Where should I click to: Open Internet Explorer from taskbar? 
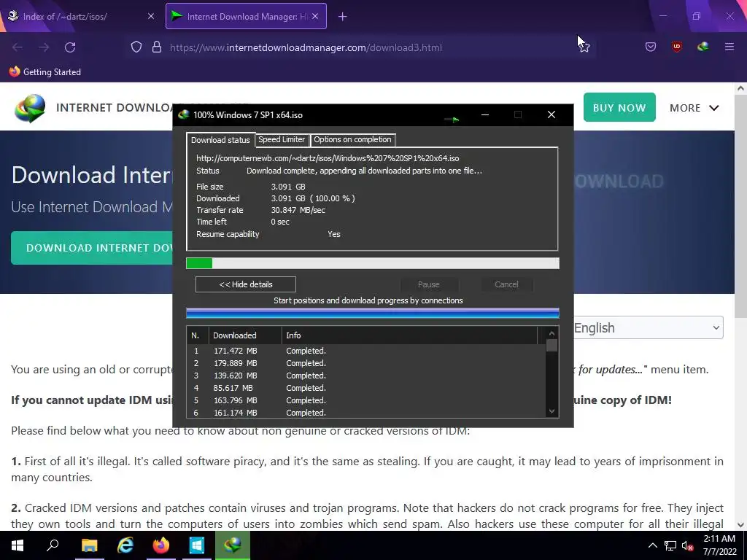(x=125, y=545)
